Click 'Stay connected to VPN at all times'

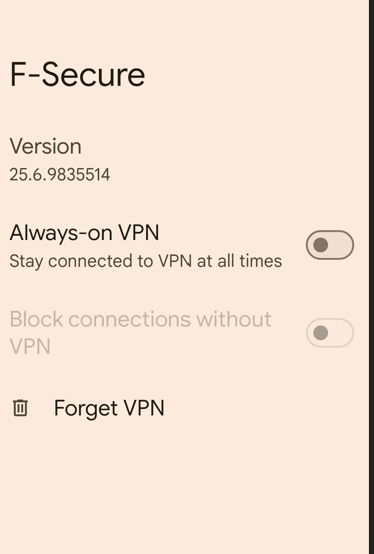coord(146,261)
